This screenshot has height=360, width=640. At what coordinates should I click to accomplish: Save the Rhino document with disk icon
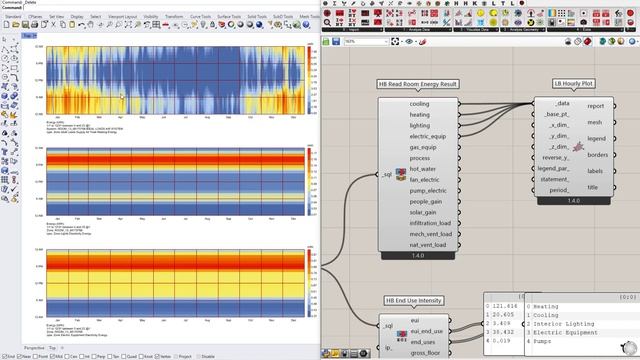click(x=25, y=25)
